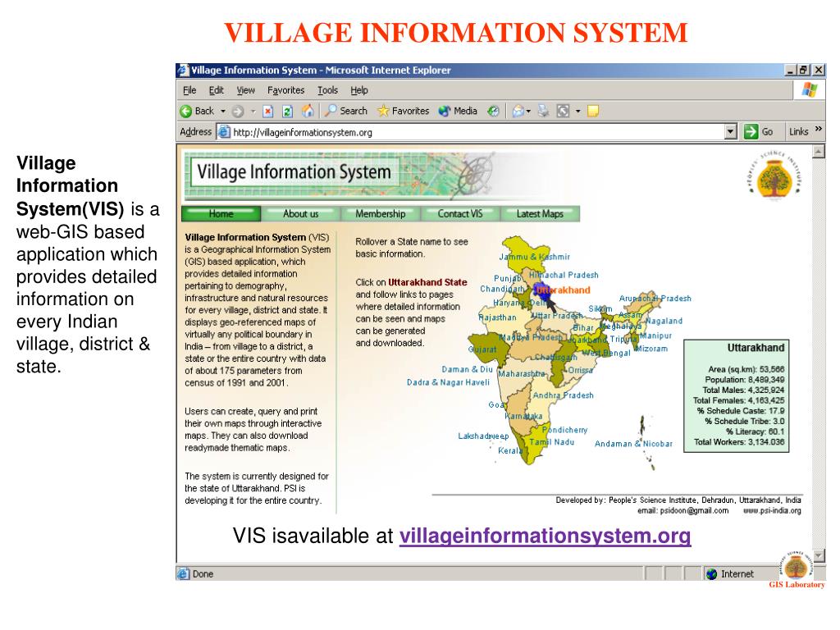Print the page with the printer icon

[543, 111]
